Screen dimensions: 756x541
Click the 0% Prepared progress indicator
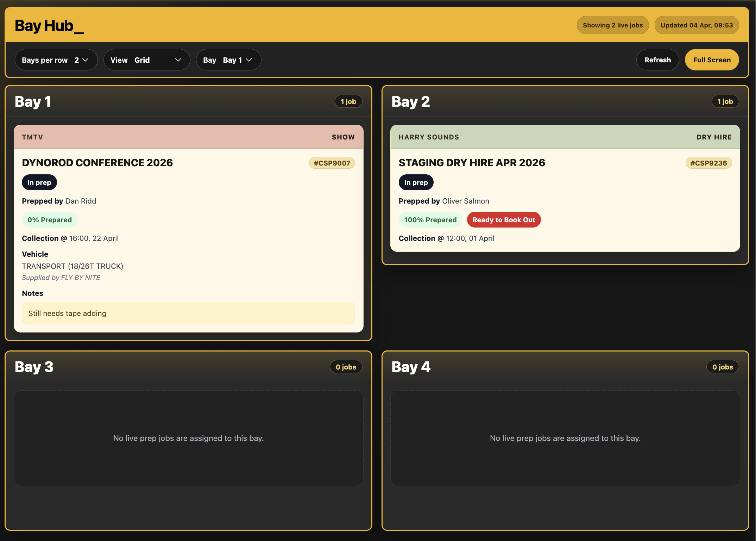[x=49, y=219]
